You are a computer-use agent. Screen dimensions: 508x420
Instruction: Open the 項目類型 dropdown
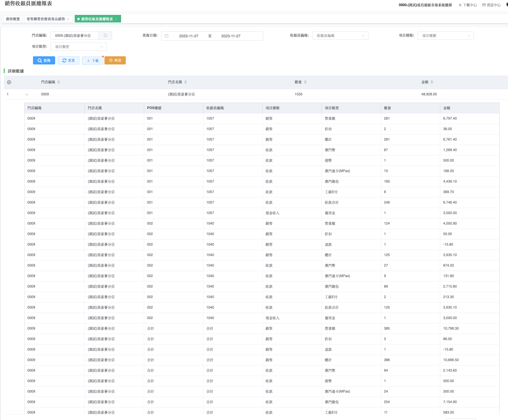pos(78,47)
